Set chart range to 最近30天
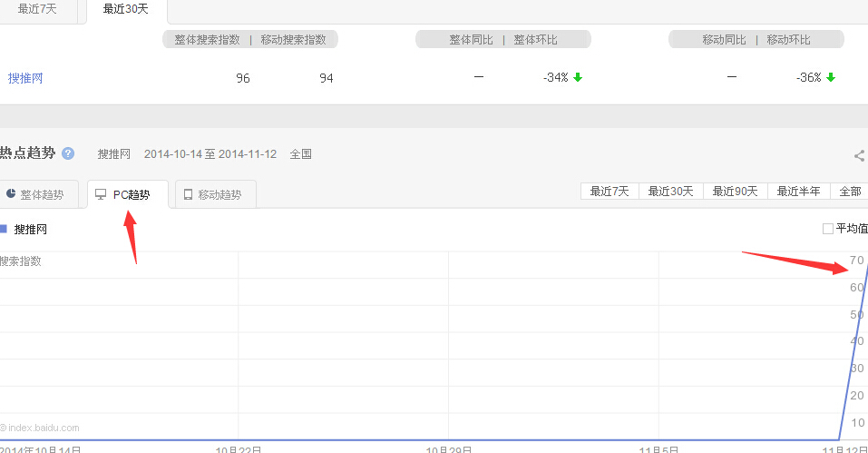 pyautogui.click(x=671, y=191)
